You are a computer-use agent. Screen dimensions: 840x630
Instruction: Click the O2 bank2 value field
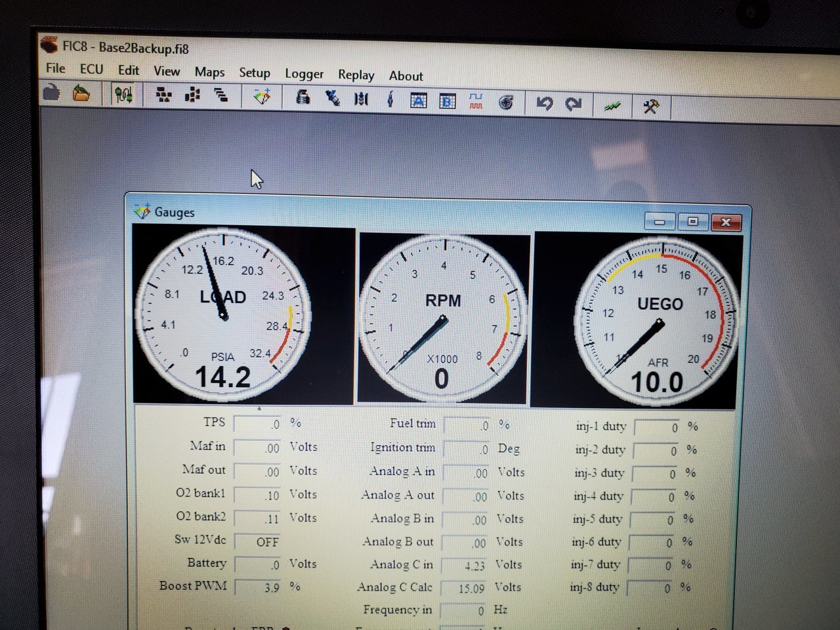258,518
